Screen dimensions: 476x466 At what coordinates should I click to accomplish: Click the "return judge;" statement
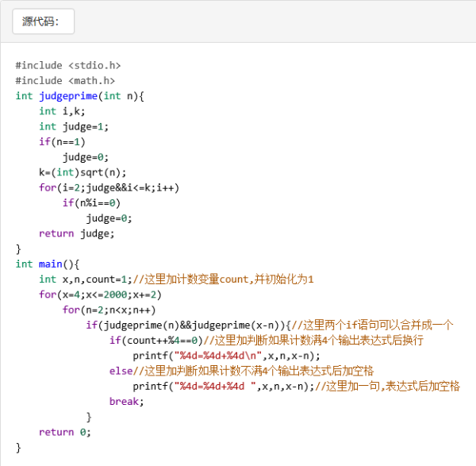[76, 233]
